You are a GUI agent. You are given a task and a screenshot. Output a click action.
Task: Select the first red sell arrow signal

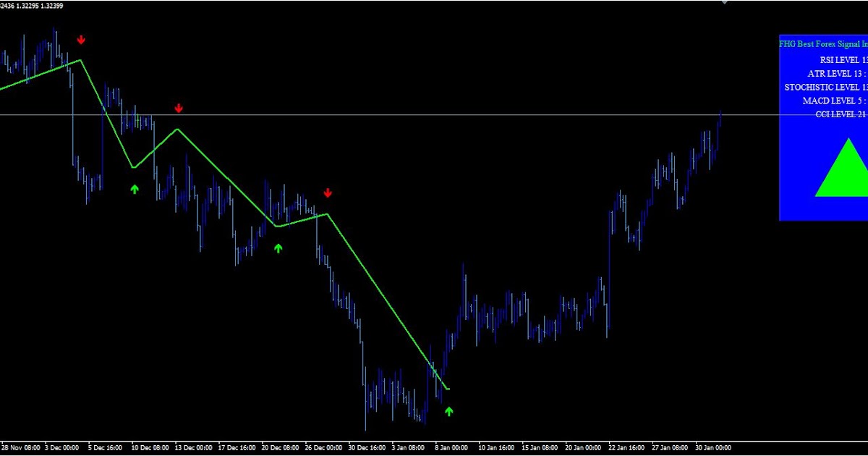point(81,40)
